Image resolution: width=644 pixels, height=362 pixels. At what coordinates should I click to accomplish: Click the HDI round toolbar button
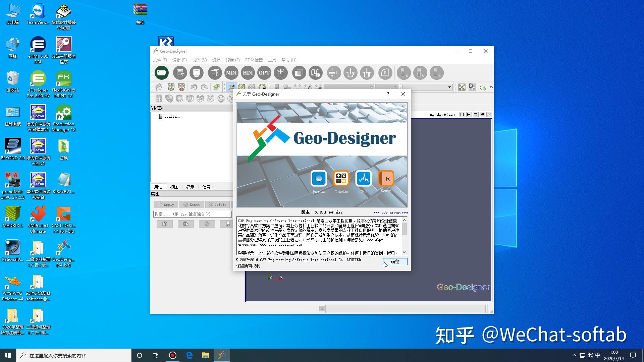(248, 73)
